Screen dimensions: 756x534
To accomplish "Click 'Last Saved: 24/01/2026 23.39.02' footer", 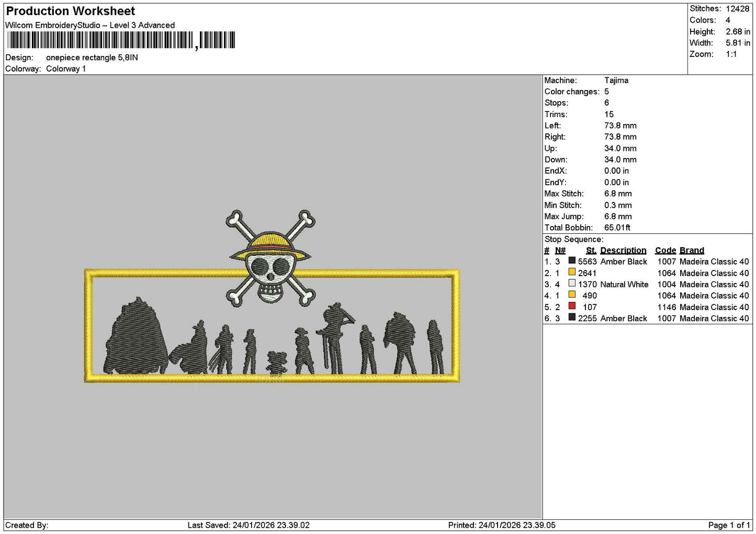I will pyautogui.click(x=249, y=525).
